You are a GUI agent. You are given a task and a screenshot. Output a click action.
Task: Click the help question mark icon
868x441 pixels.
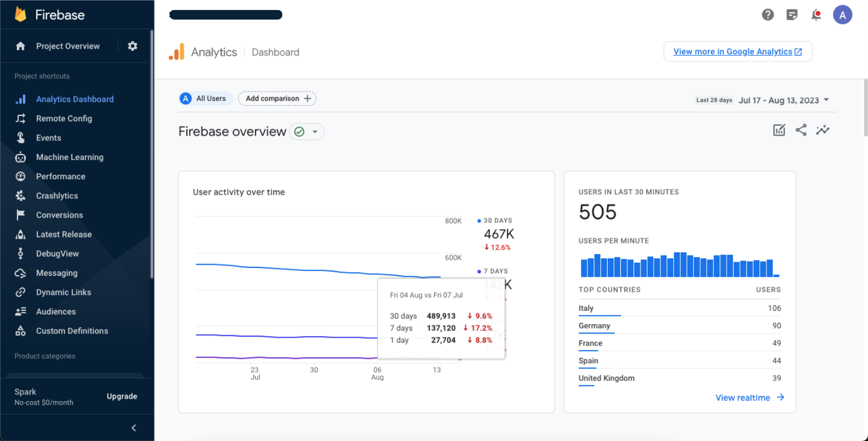point(767,15)
